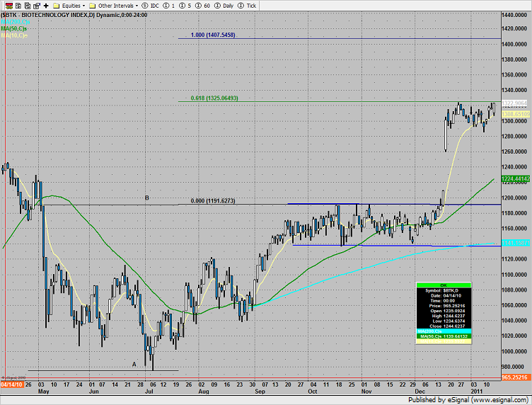Click the point B label on chart
Viewport: 532px width, 405px height.
147,198
